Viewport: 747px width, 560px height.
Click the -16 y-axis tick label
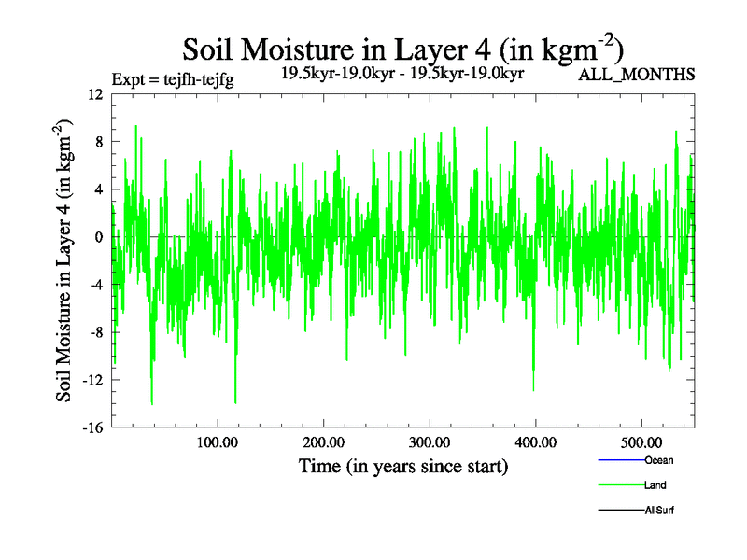click(x=92, y=427)
